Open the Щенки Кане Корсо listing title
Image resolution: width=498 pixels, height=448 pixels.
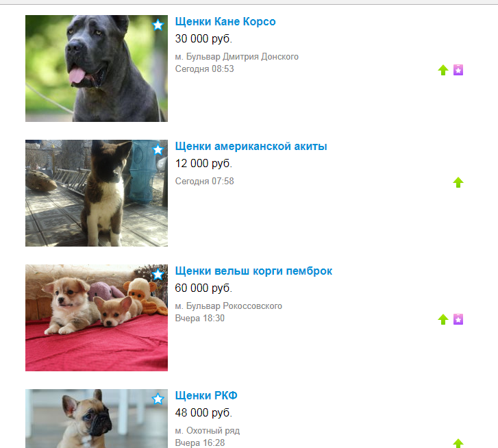225,22
